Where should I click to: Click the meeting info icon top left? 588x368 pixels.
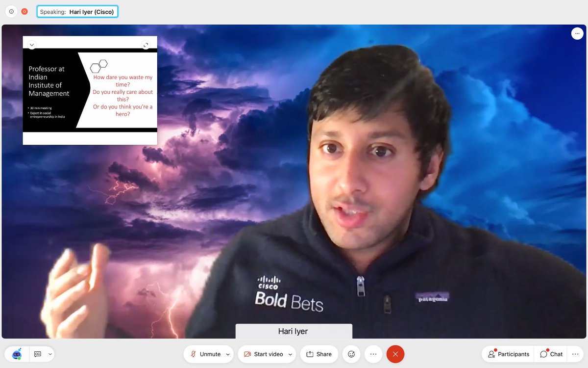(11, 11)
